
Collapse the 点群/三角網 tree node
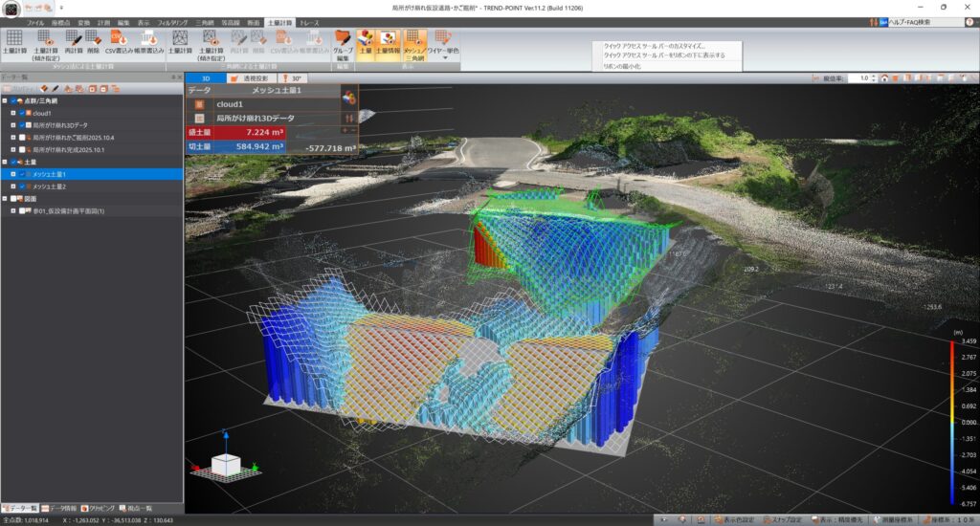coord(5,100)
